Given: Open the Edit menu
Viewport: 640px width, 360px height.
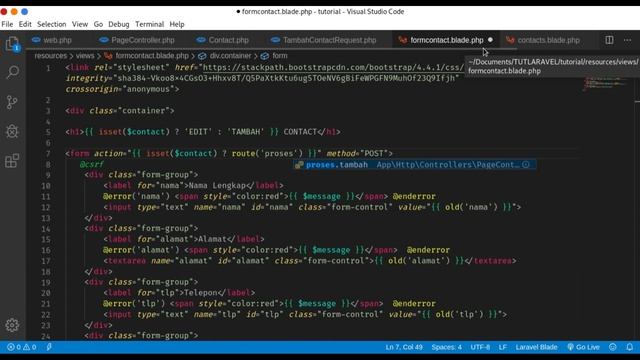Looking at the screenshot, I should [25, 24].
